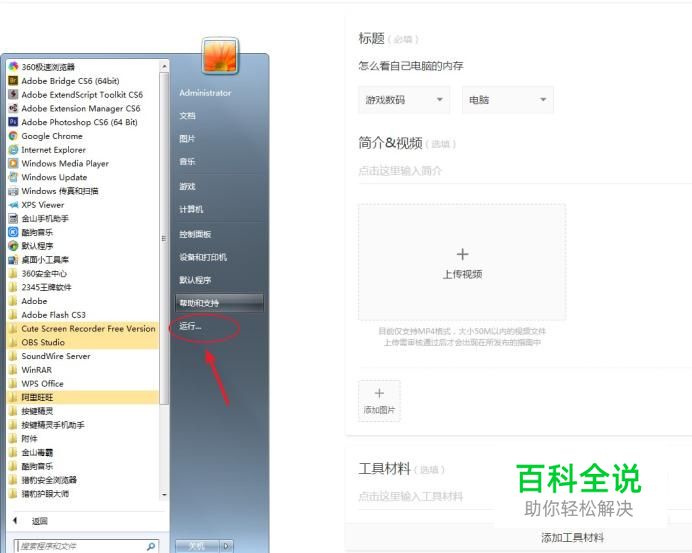
Task: Expand the WPS Office folder
Action: tap(83, 384)
